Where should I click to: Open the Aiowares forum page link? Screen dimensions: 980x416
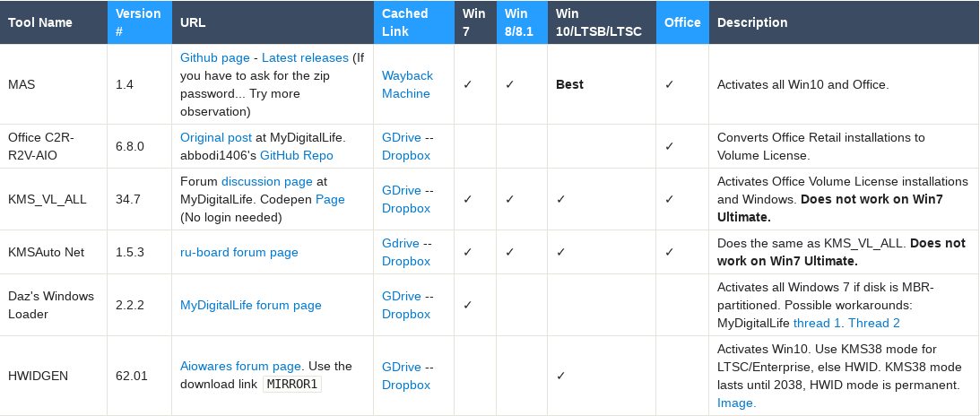tap(240, 367)
